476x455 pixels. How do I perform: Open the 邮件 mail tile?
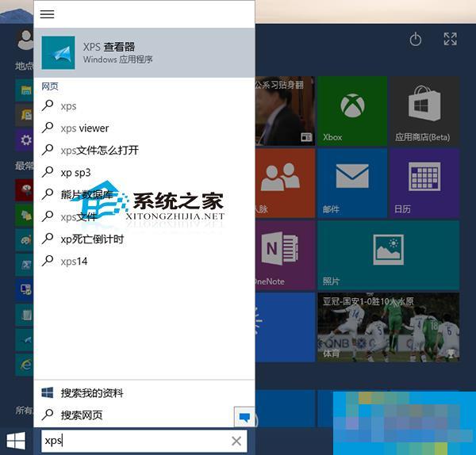pyautogui.click(x=352, y=183)
